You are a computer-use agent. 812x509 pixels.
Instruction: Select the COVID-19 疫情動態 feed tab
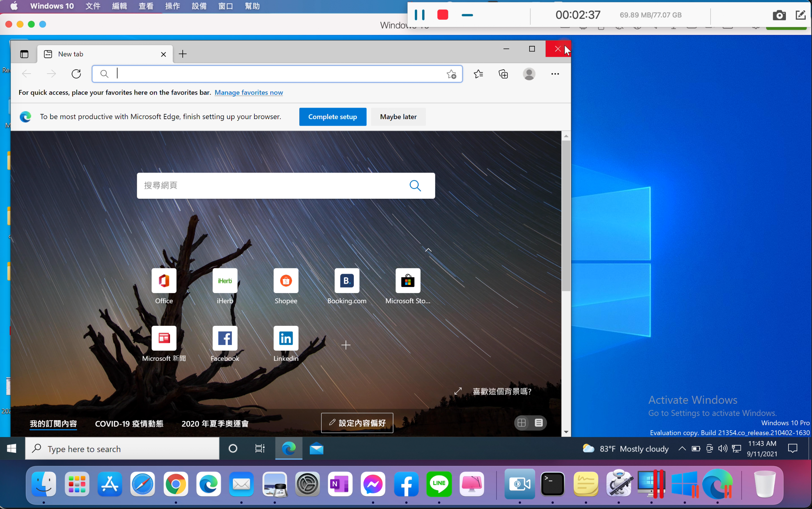point(129,424)
